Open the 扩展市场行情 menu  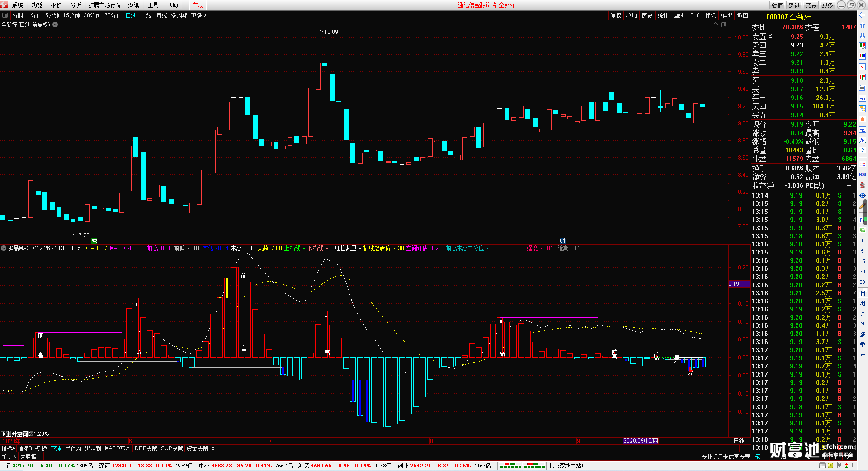coord(104,5)
